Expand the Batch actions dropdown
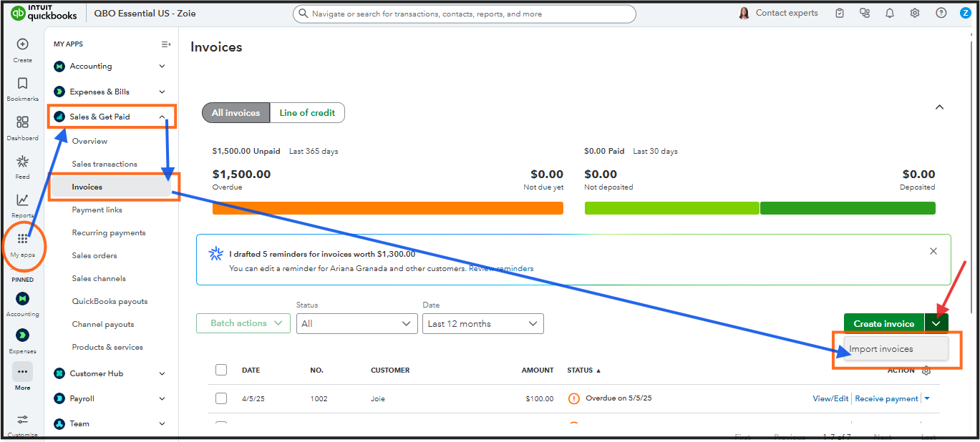This screenshot has width=980, height=442. 243,323
